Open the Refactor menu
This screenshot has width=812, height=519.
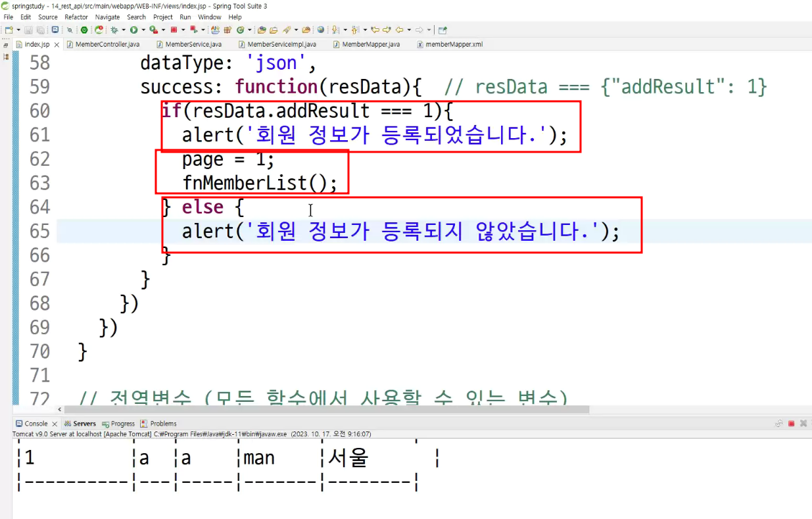click(x=76, y=17)
